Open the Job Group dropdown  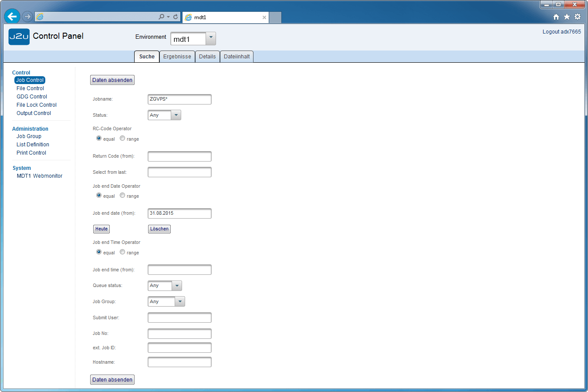click(180, 301)
